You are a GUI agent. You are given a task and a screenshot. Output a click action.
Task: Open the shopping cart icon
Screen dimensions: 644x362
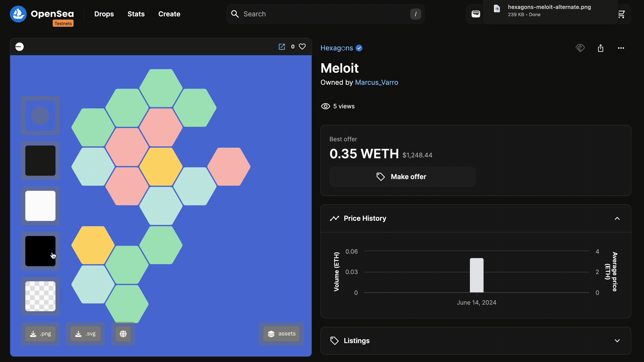pos(621,14)
